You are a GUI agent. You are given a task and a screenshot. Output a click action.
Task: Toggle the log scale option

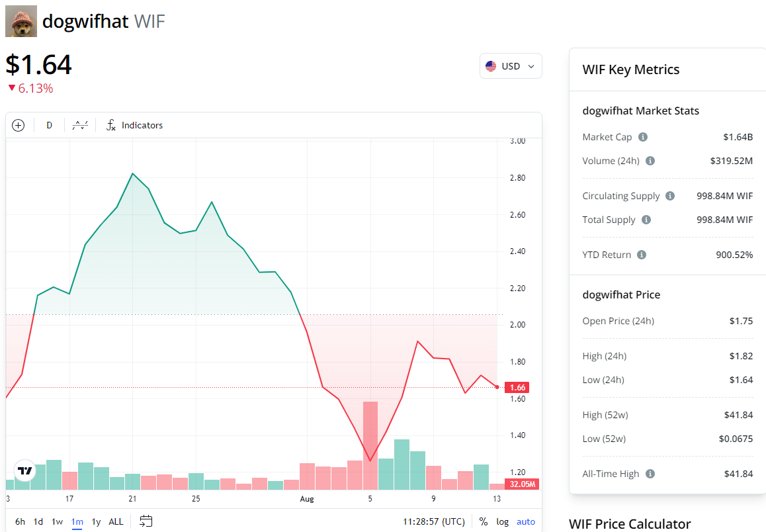pyautogui.click(x=503, y=521)
